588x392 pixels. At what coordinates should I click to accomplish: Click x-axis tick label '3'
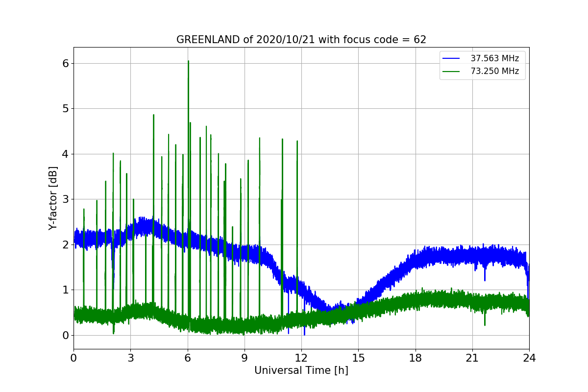pyautogui.click(x=131, y=358)
